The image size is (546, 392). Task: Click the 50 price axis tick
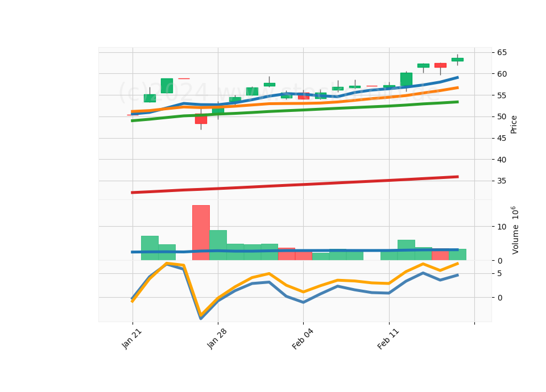point(502,116)
